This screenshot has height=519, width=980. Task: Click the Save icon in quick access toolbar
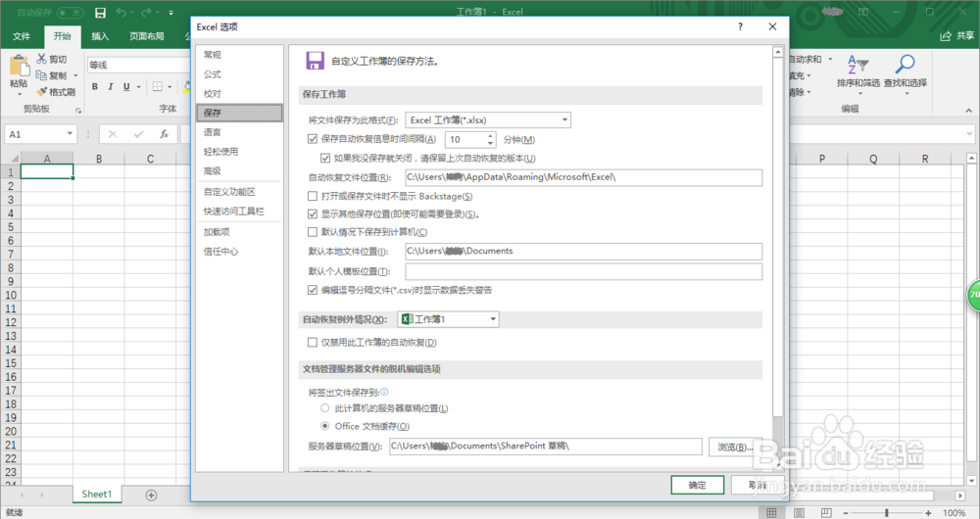(x=100, y=13)
